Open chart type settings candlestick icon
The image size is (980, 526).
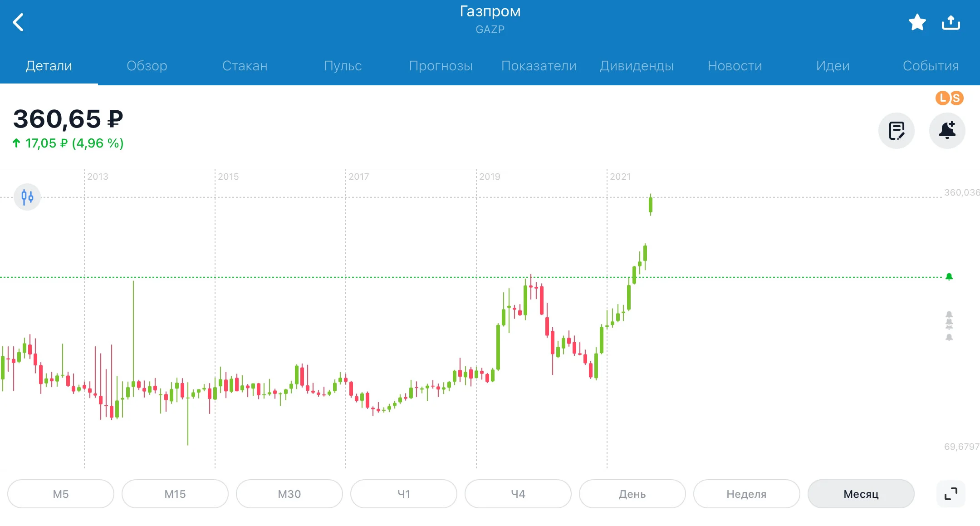(x=27, y=197)
